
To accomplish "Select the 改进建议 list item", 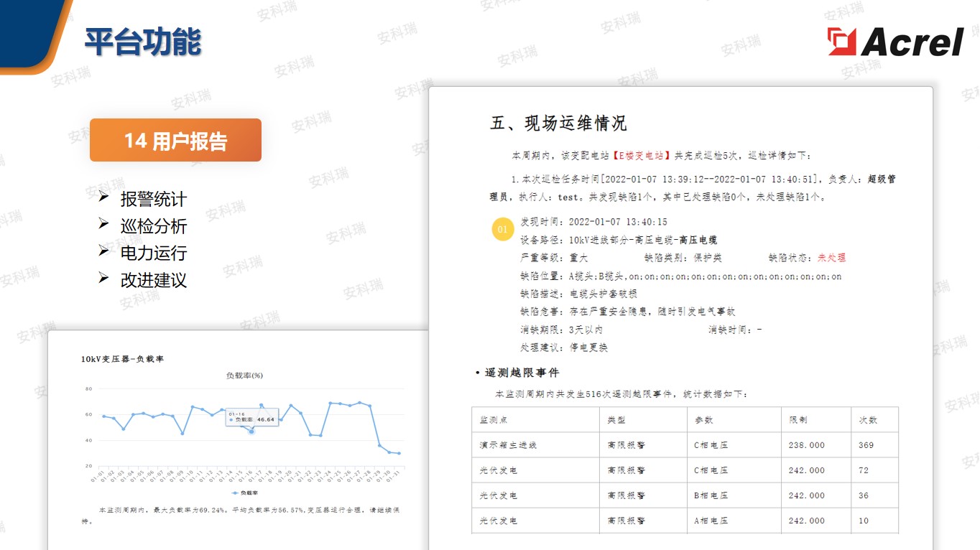I will click(x=153, y=280).
